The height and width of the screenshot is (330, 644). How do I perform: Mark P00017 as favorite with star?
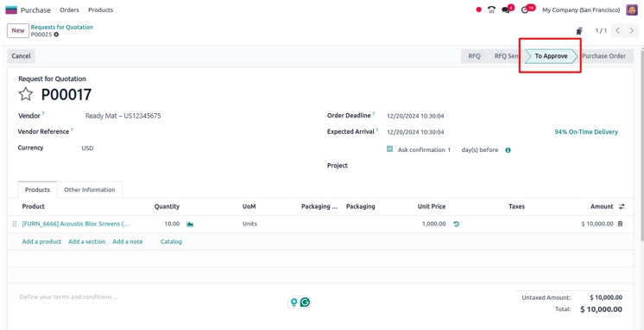coord(25,94)
